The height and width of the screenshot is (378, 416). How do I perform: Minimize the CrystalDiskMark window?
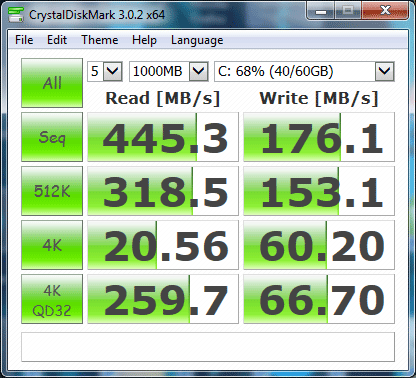pos(321,12)
